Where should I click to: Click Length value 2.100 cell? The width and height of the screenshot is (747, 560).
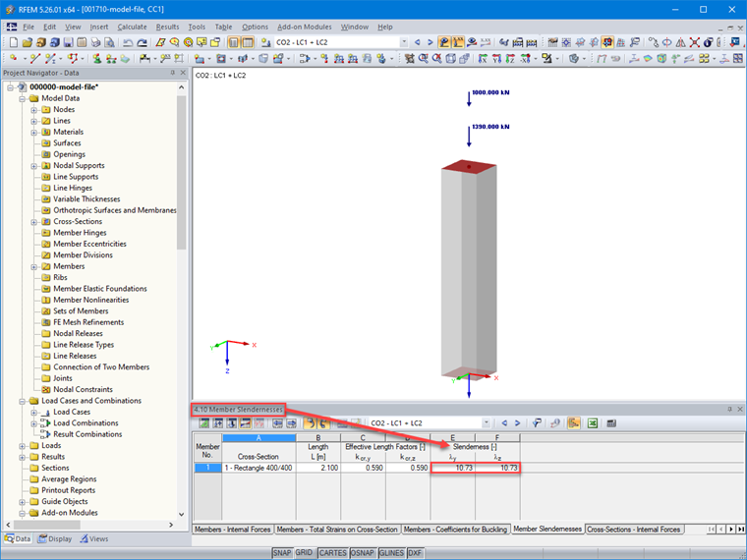[x=318, y=468]
